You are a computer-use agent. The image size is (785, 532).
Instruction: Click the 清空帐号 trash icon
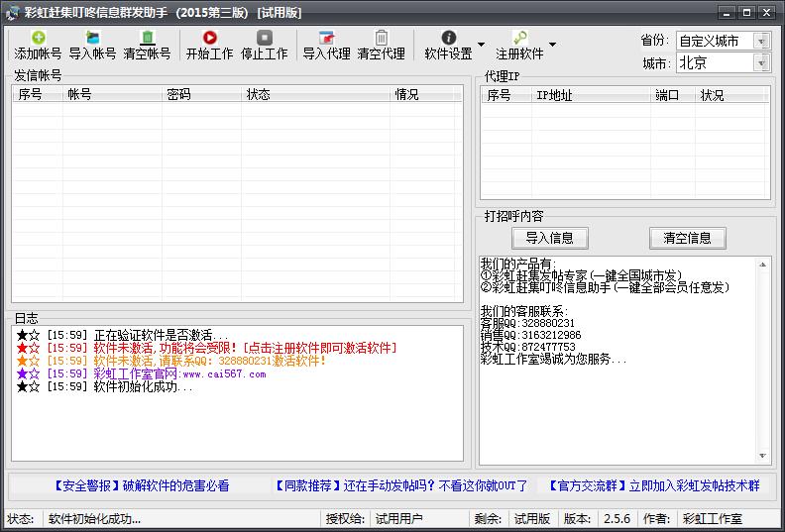click(x=147, y=38)
